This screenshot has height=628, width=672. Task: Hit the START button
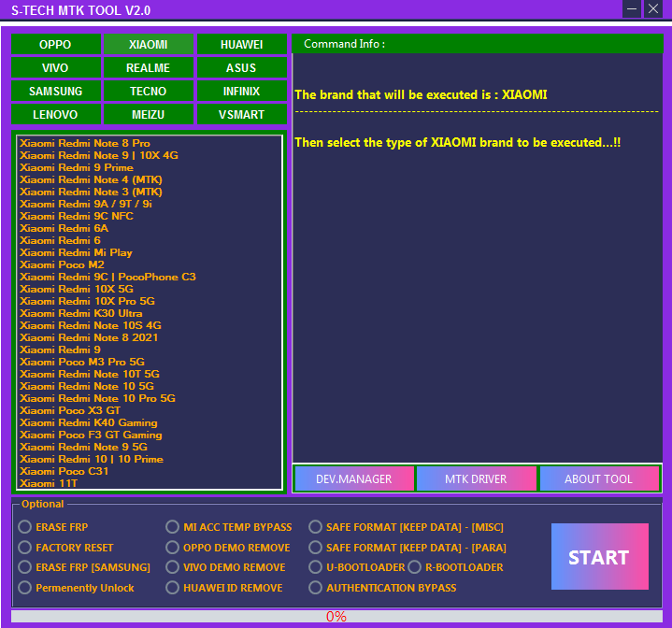tap(600, 556)
